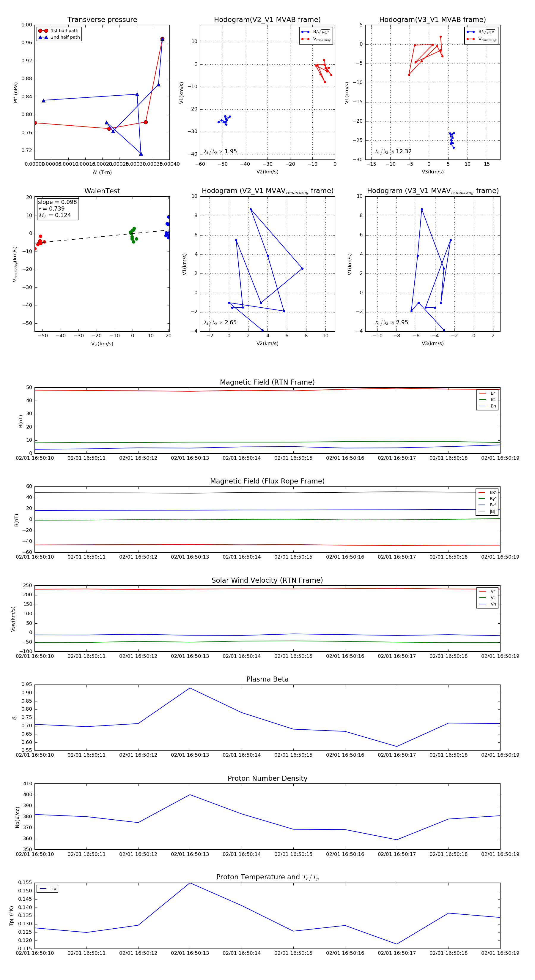This screenshot has width=535, height=980.
Task: Click the "Plasma Beta" plot title
Action: tap(267, 679)
